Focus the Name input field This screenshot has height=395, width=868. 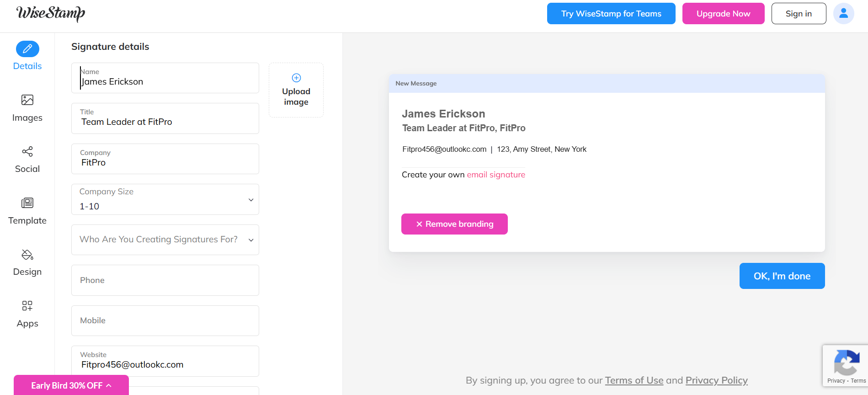(165, 78)
